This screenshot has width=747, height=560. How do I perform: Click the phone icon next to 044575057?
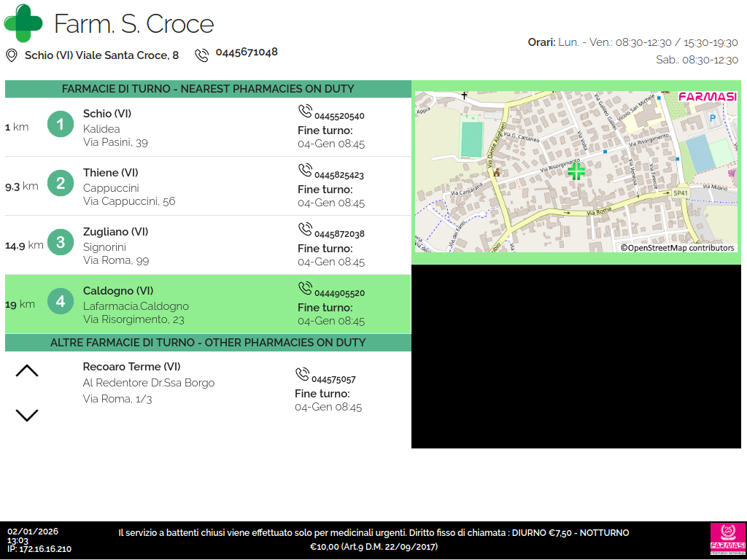tap(302, 375)
